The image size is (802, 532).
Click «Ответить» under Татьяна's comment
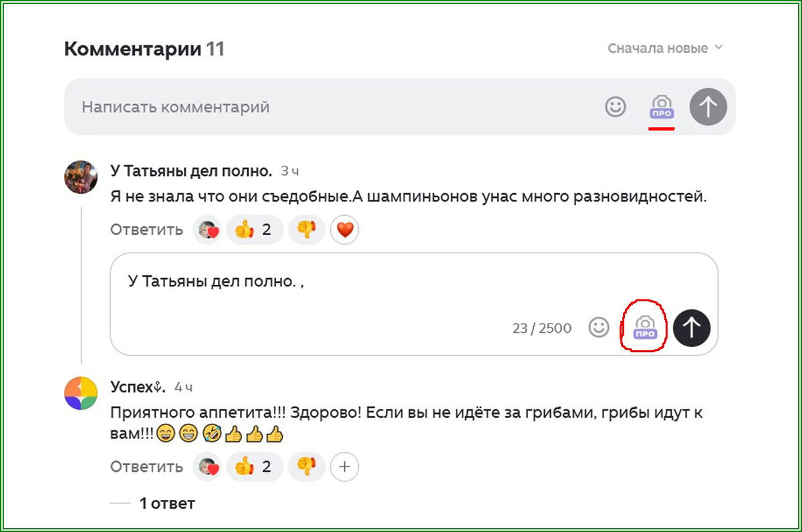[x=146, y=229]
